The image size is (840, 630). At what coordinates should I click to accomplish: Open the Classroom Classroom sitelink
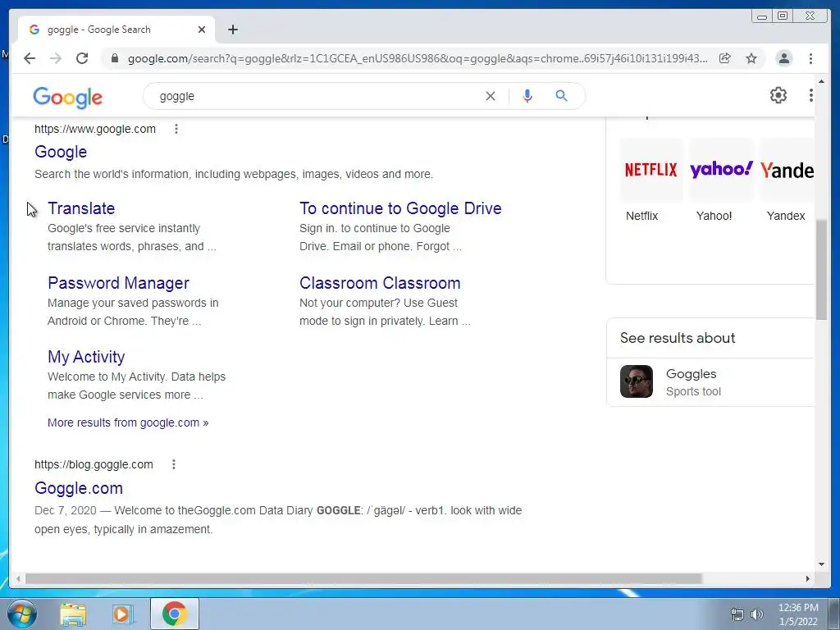pyautogui.click(x=380, y=283)
